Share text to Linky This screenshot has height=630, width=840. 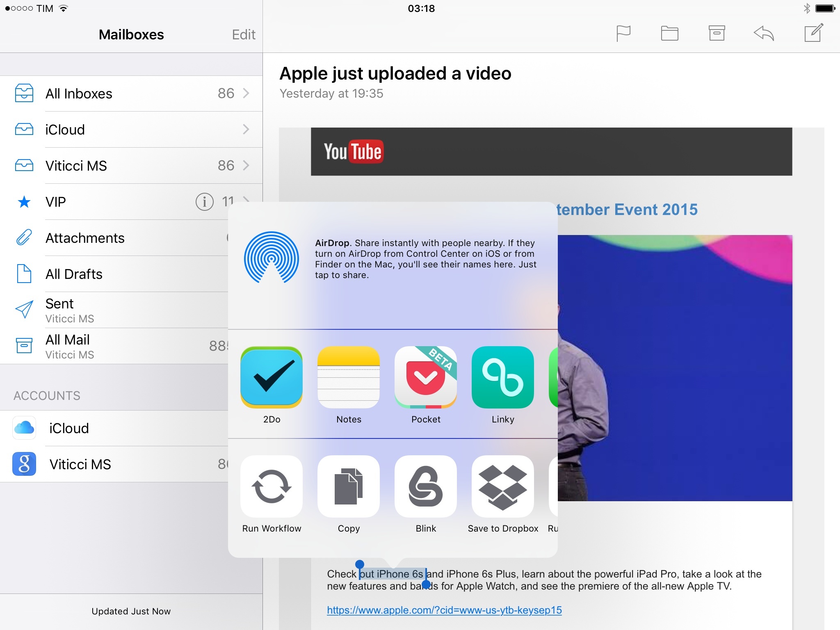[503, 377]
